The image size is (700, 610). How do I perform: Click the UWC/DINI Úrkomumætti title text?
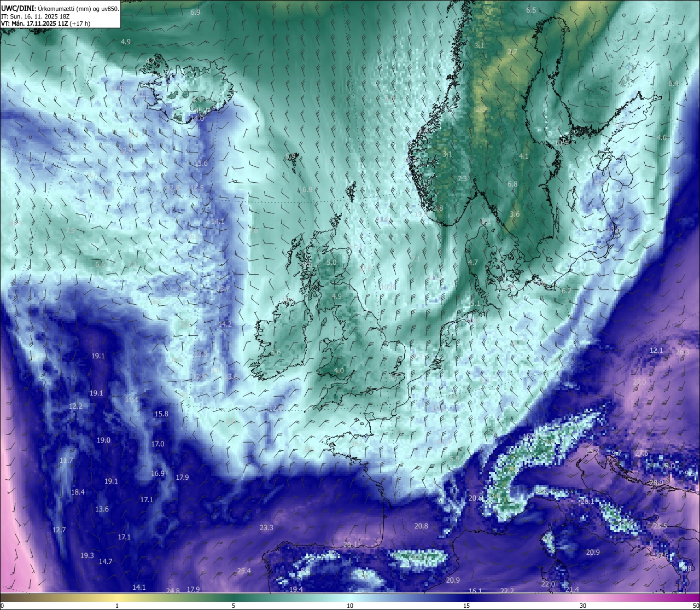60,9
